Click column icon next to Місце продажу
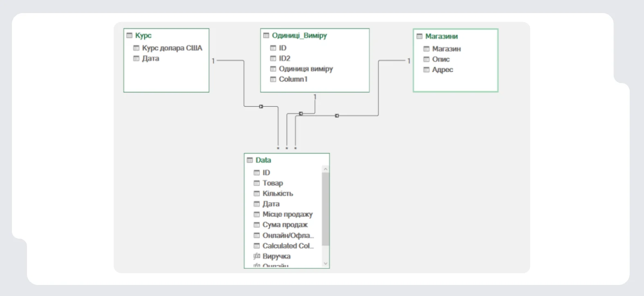This screenshot has width=644, height=296. click(257, 215)
